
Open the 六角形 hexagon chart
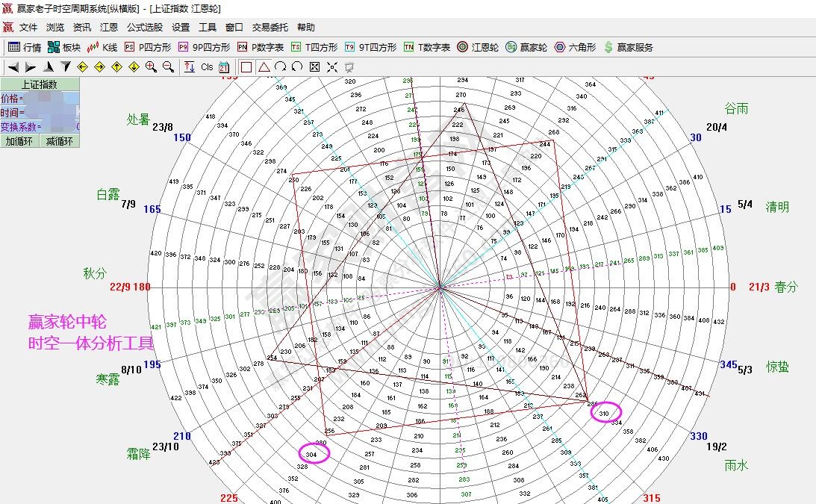click(575, 47)
